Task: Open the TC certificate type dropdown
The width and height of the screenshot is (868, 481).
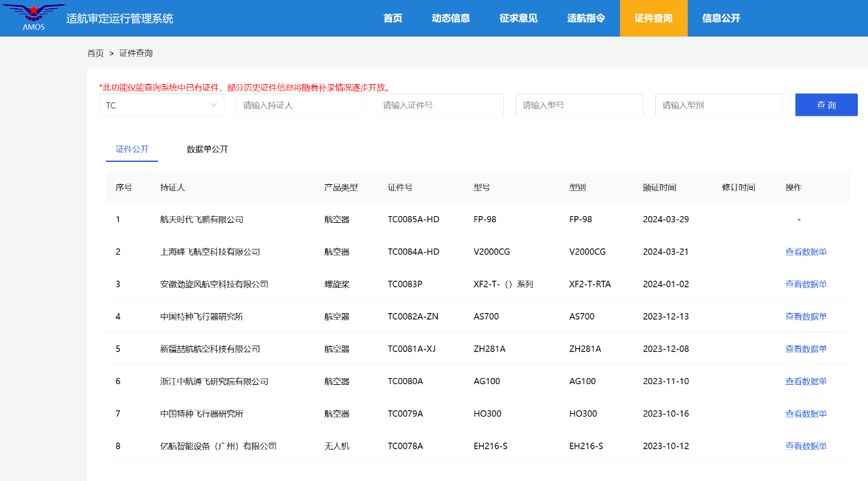Action: tap(162, 105)
